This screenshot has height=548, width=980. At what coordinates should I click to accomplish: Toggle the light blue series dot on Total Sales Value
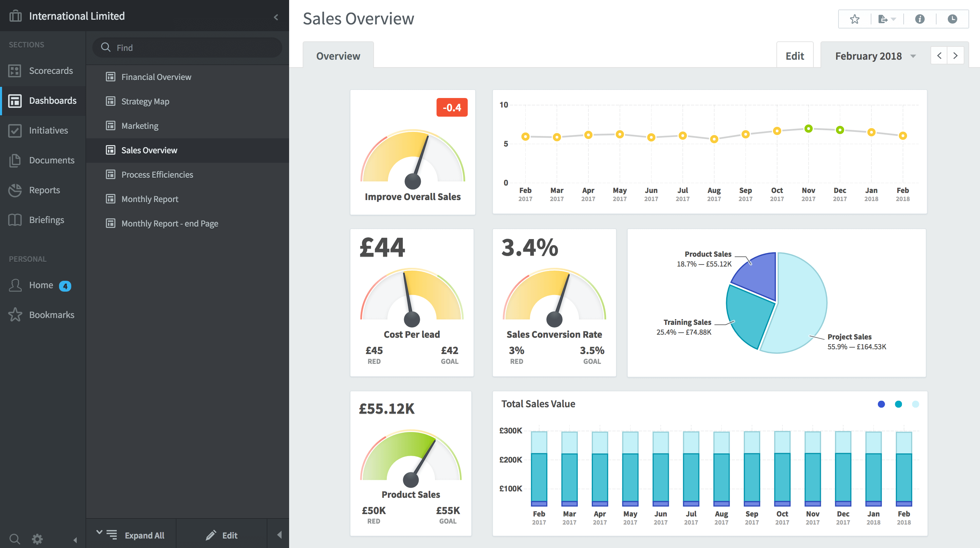[915, 404]
